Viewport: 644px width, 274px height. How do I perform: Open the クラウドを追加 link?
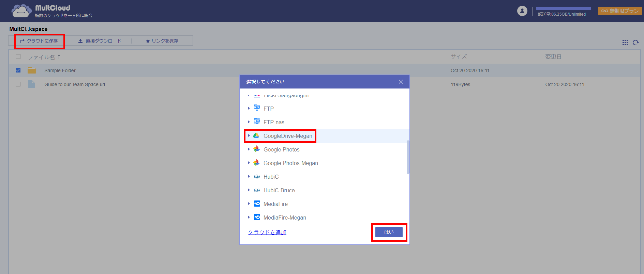coord(267,232)
